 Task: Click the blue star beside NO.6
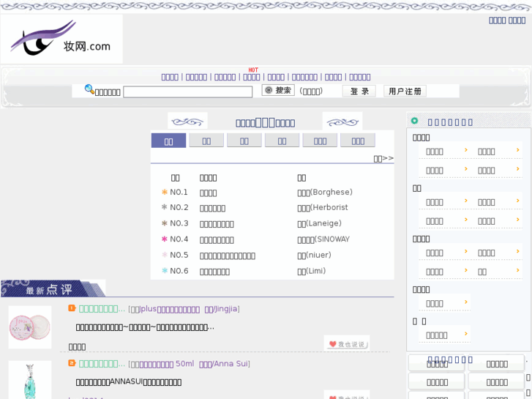click(x=165, y=271)
